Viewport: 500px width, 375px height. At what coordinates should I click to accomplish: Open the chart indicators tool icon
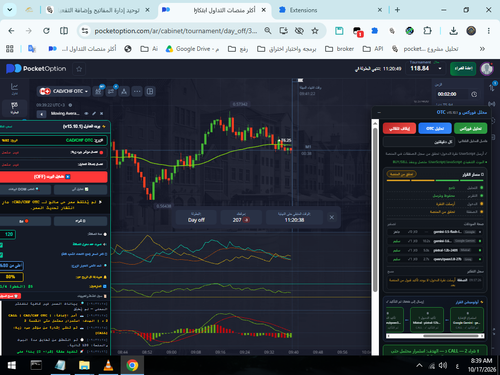(x=98, y=91)
